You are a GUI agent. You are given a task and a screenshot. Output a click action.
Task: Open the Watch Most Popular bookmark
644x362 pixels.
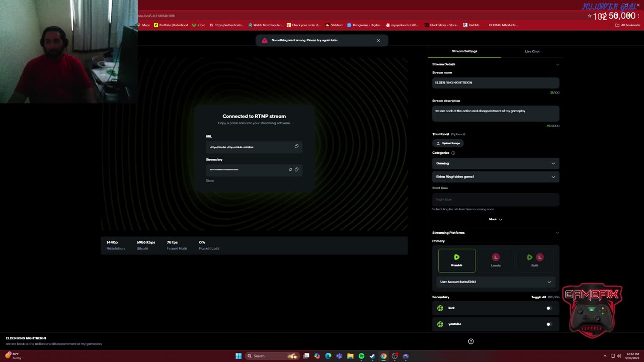tap(265, 25)
